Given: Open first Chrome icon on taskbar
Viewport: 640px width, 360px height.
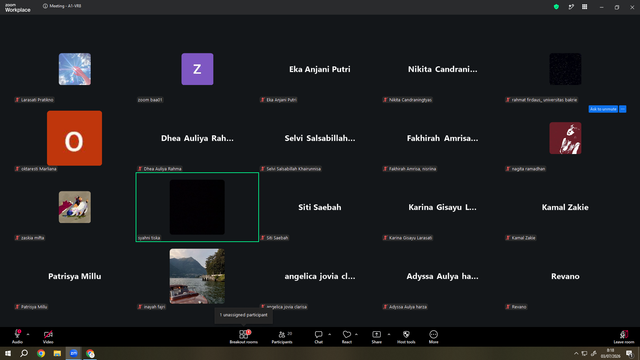Looking at the screenshot, I should point(41,353).
